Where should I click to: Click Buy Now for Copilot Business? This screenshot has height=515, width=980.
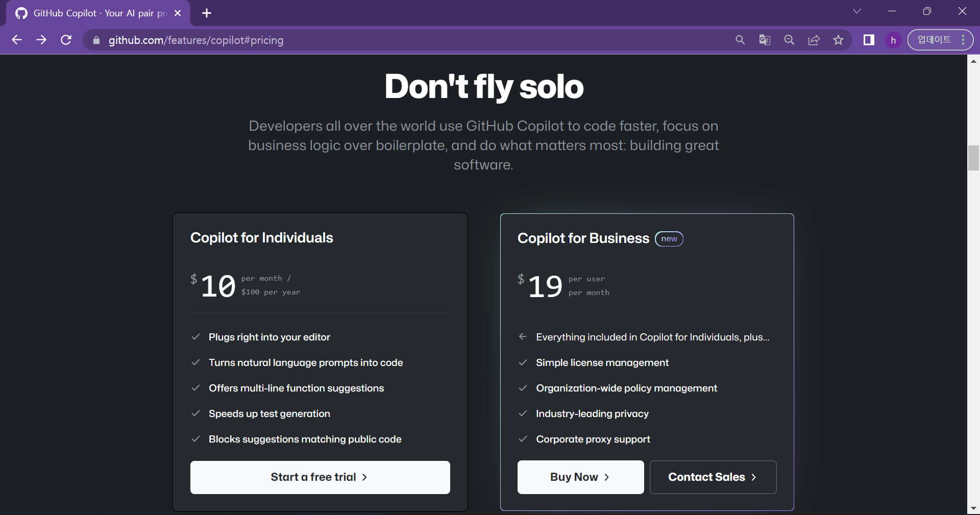pos(580,477)
